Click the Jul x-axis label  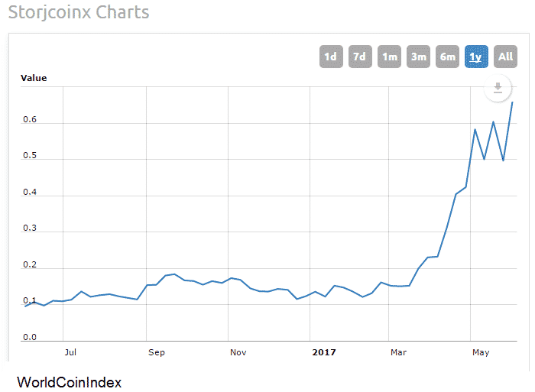(x=70, y=352)
